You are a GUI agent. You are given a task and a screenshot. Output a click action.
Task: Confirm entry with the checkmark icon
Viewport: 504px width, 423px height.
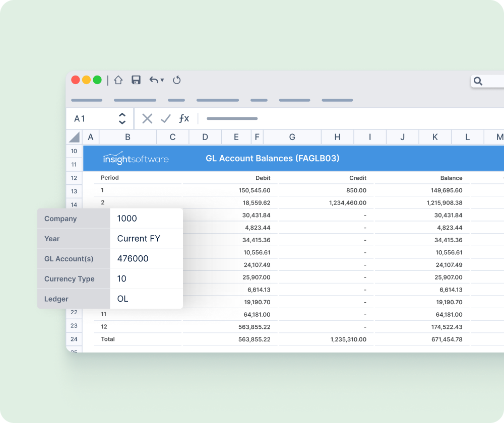(x=166, y=118)
